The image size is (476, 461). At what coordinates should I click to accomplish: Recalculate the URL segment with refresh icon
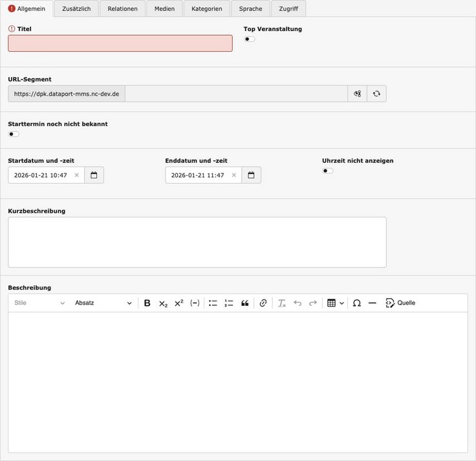pos(376,94)
